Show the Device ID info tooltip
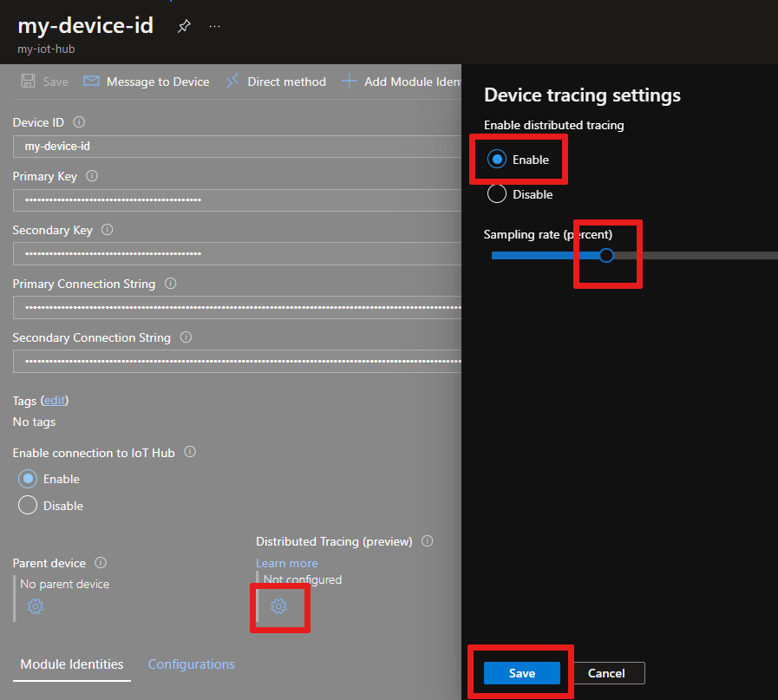 point(78,121)
